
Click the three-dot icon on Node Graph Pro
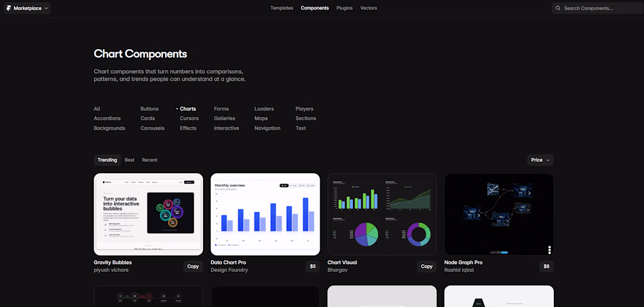(550, 250)
